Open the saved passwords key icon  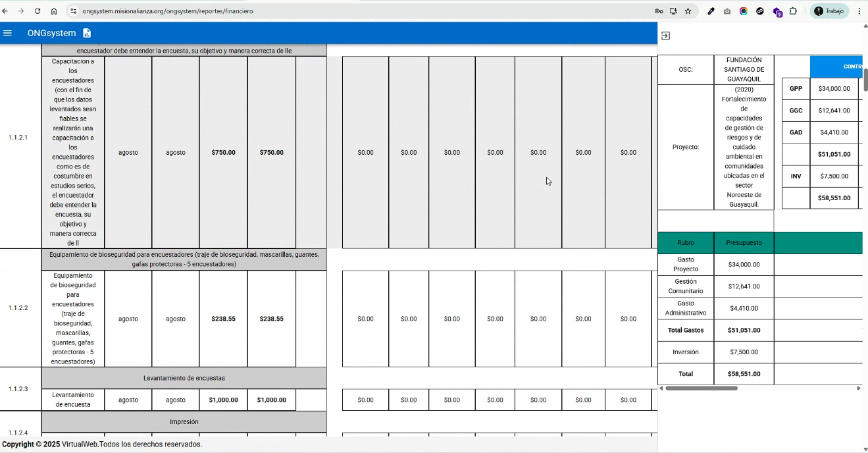pos(658,11)
